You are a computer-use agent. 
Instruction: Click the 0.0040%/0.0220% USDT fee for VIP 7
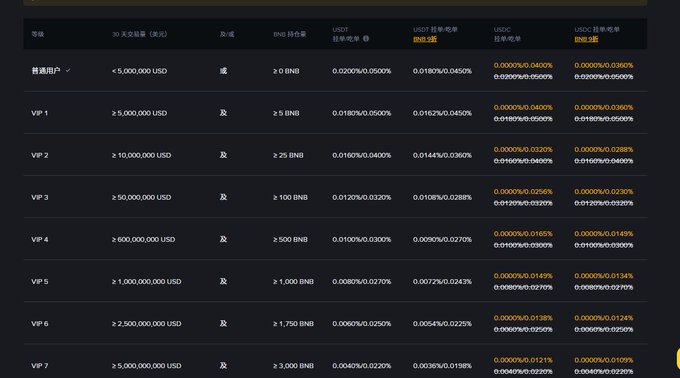point(362,365)
